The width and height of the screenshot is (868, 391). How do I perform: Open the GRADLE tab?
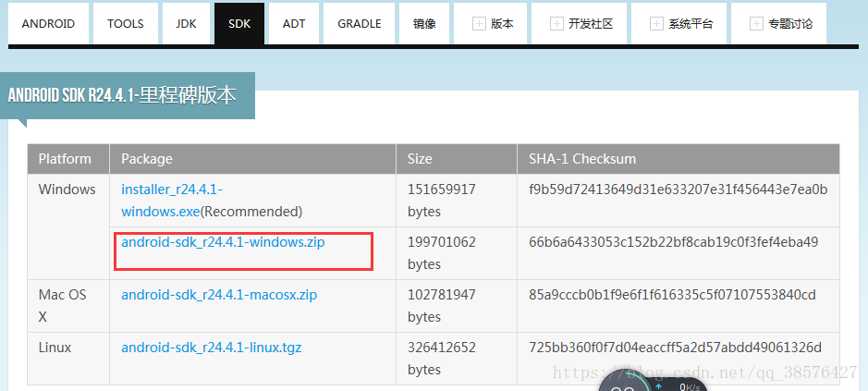pos(360,24)
